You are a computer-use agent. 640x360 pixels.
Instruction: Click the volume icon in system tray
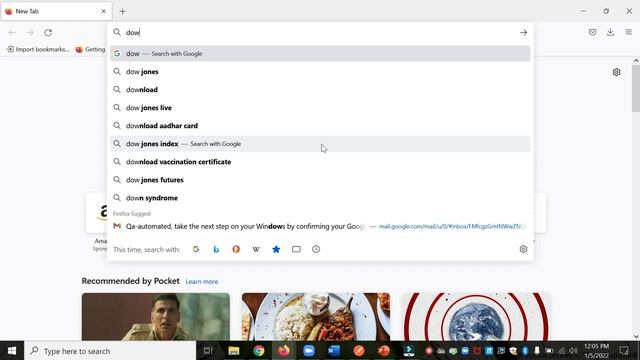573,351
